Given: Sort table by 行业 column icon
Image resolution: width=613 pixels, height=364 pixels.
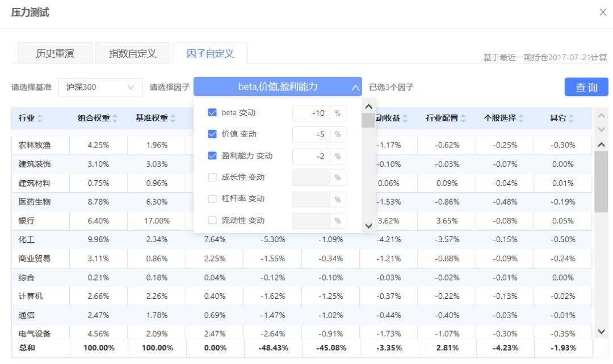Looking at the screenshot, I should pyautogui.click(x=40, y=118).
